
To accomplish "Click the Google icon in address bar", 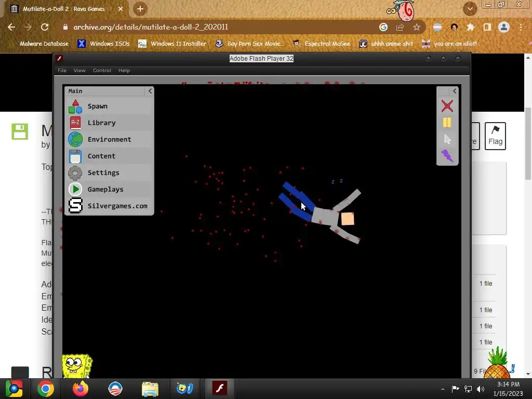I will tap(383, 27).
